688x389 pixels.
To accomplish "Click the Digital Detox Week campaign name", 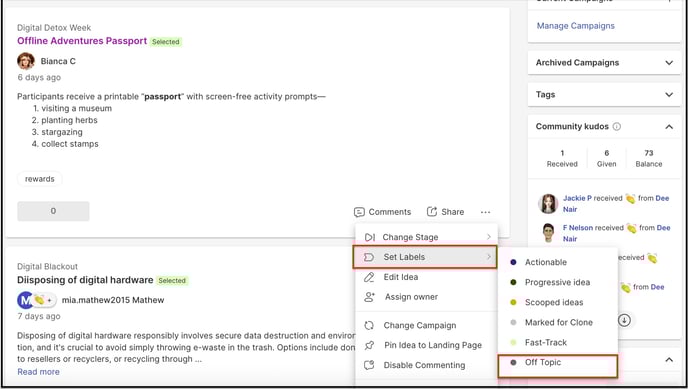I will tap(54, 28).
